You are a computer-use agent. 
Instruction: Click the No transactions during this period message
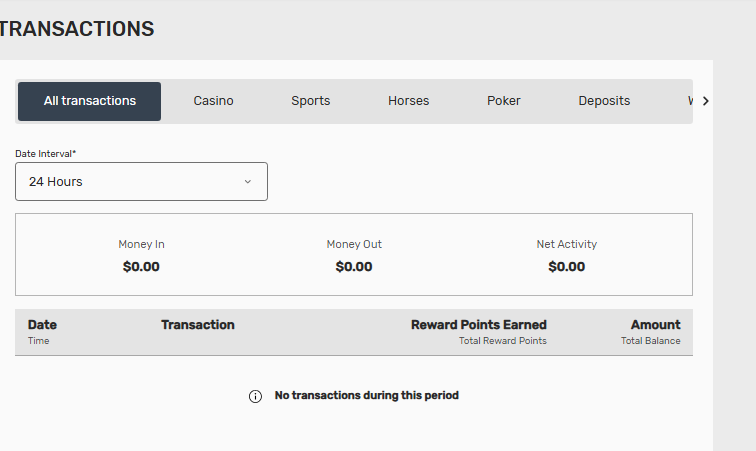point(366,396)
